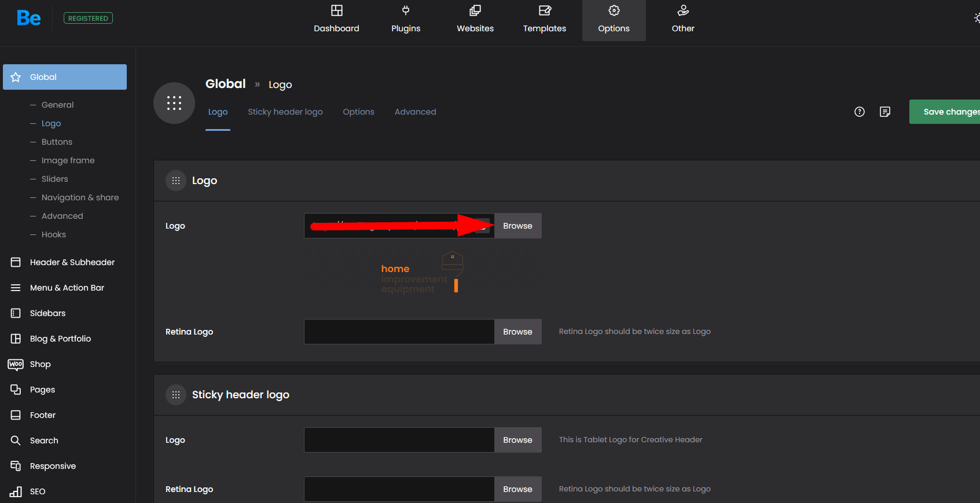Click the Menu & Action Bar hamburger icon
980x503 pixels.
tap(16, 288)
